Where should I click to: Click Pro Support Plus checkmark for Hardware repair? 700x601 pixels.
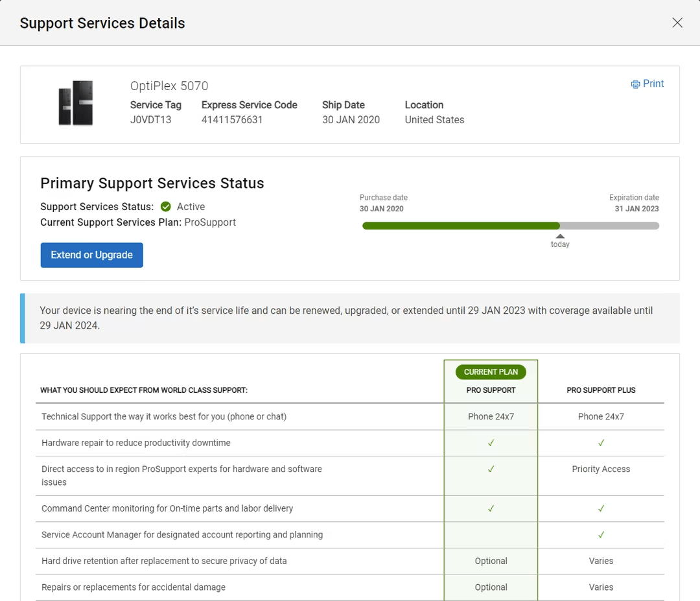click(601, 443)
